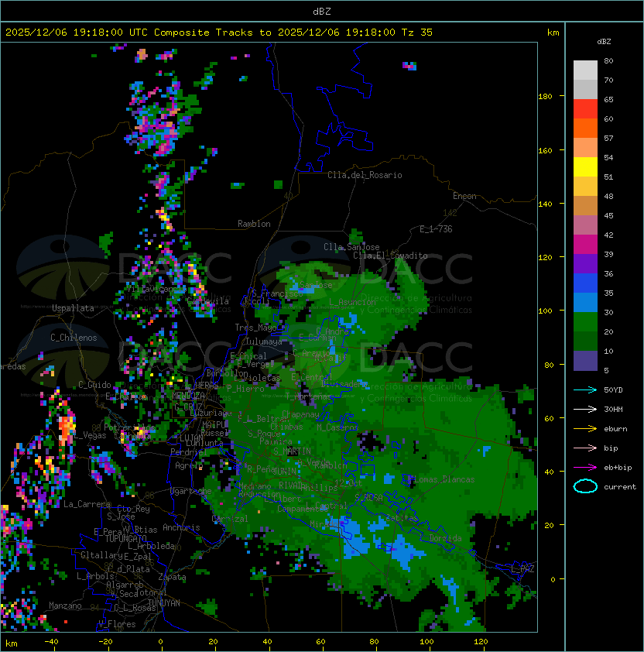Click the C_Guido place label

[94, 385]
